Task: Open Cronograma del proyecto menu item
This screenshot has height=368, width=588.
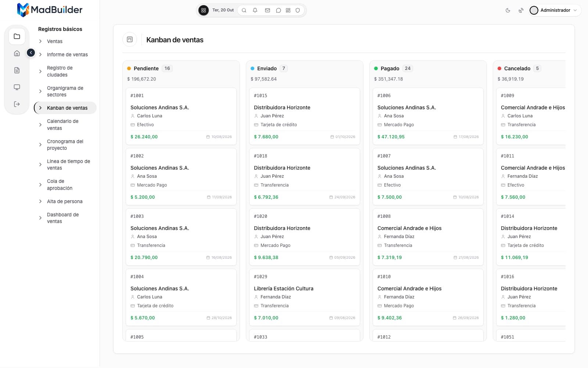Action: click(65, 145)
